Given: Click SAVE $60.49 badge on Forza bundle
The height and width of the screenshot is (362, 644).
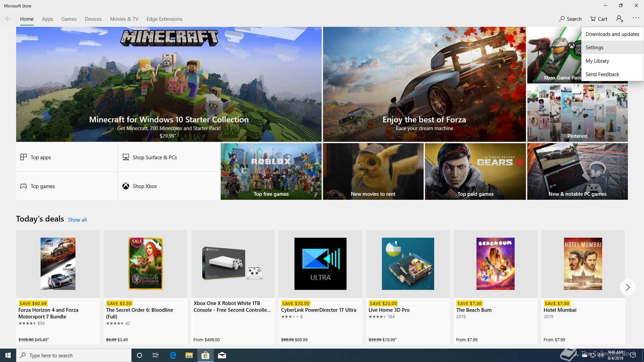Looking at the screenshot, I should coord(33,303).
